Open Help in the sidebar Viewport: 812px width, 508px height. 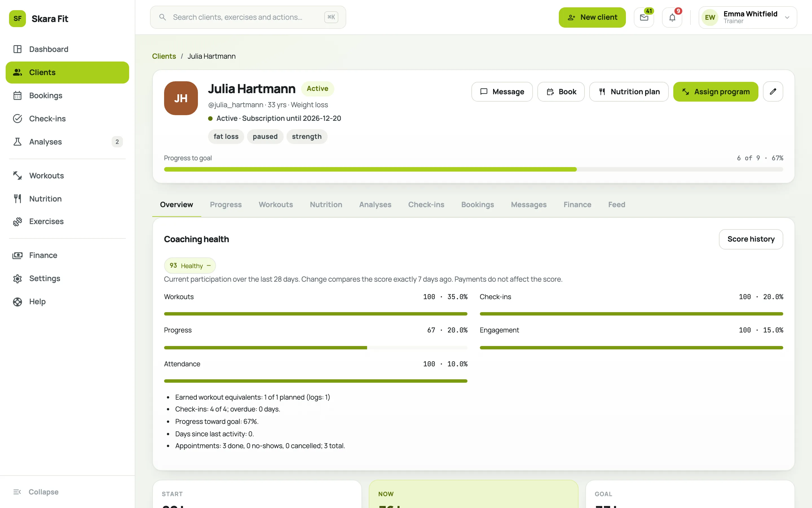(x=67, y=301)
